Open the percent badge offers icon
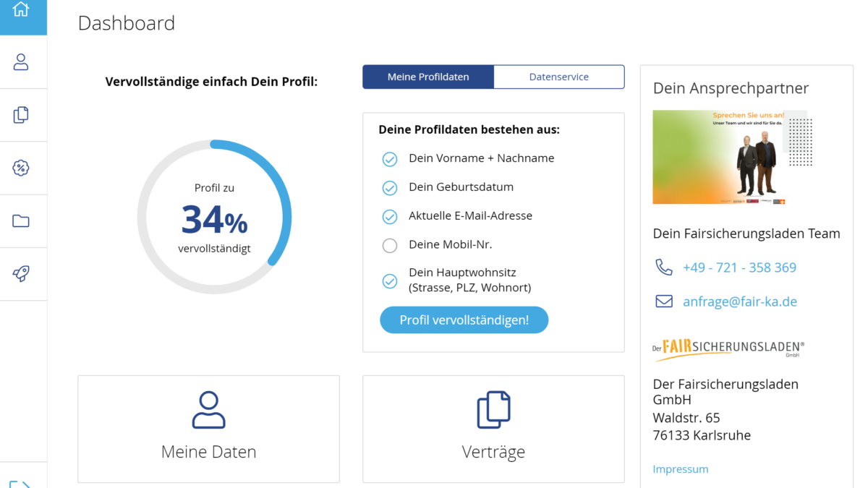 coord(21,168)
